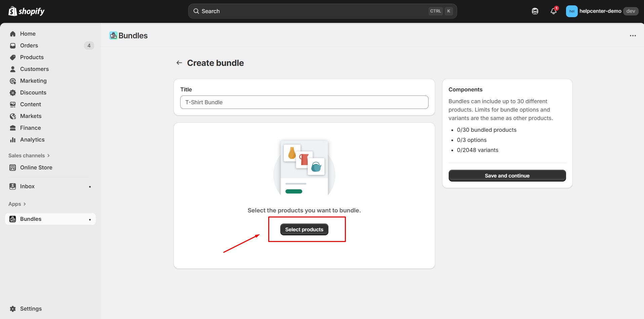Open the three-dot options menu
This screenshot has width=644, height=319.
click(x=633, y=35)
